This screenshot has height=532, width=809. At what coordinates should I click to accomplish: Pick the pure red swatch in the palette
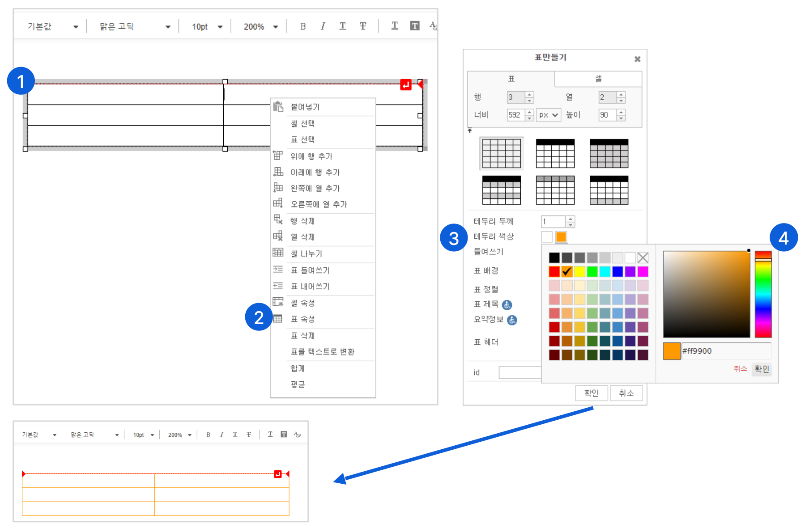554,271
